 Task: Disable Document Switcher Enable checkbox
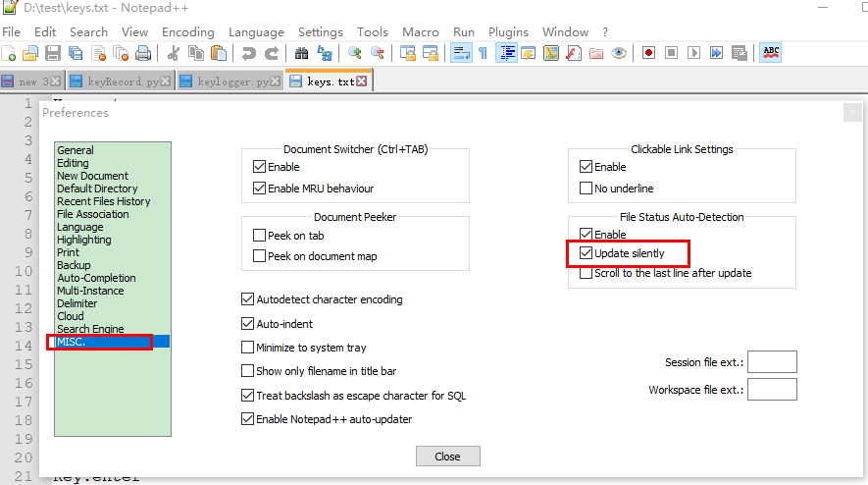[x=259, y=166]
